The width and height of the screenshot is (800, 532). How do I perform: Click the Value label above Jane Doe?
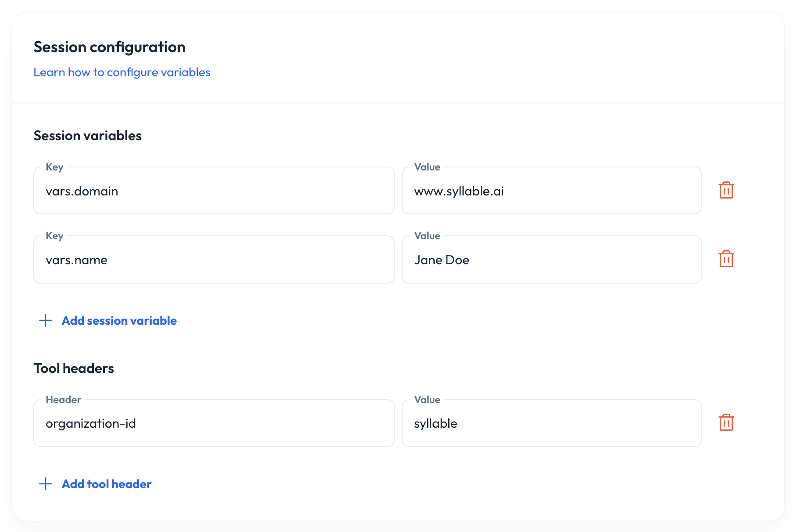click(x=427, y=236)
